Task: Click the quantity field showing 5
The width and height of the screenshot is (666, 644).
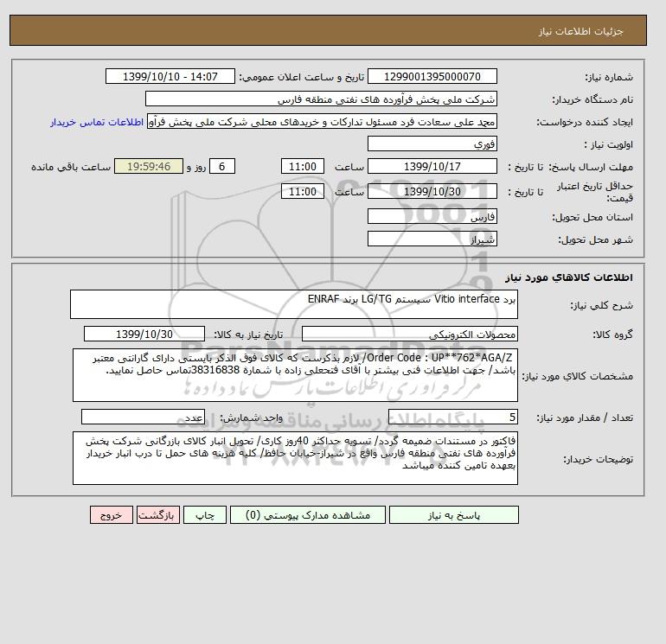Action: 452,417
